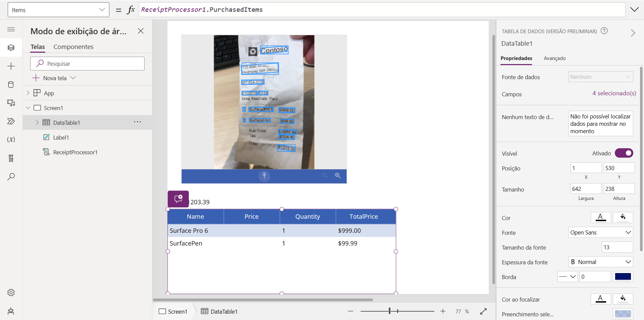Open the fill color picker in Cor row
The image size is (644, 320).
click(x=623, y=217)
